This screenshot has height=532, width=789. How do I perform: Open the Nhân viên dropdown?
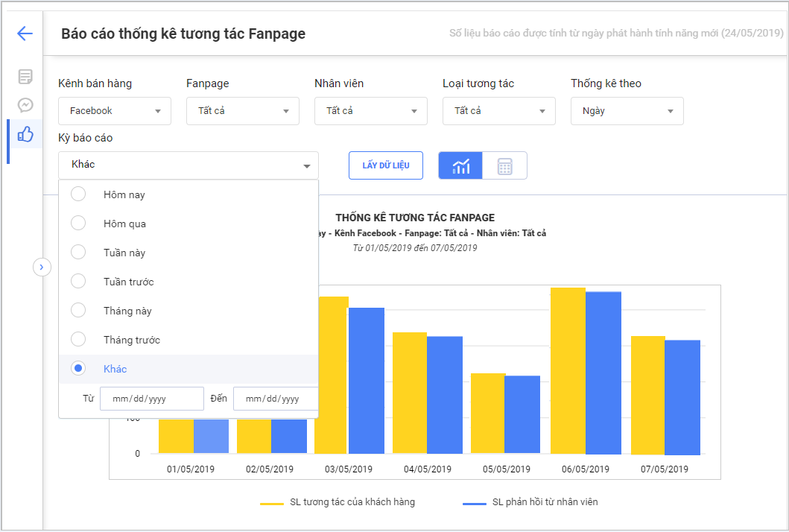pos(371,111)
